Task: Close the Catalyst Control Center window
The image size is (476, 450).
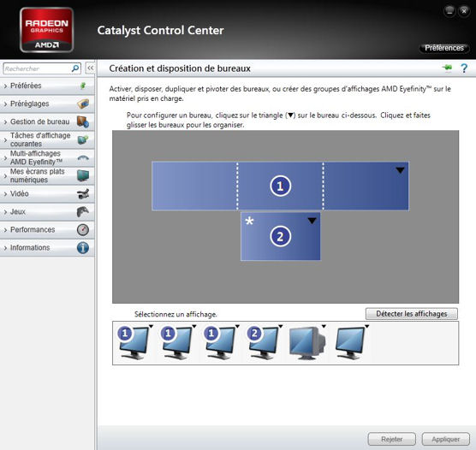Action: tap(464, 11)
